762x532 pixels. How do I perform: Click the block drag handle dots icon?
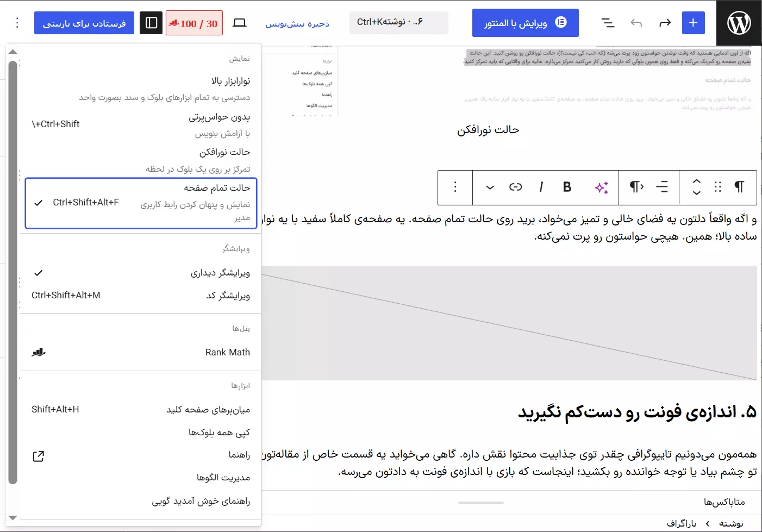(717, 187)
